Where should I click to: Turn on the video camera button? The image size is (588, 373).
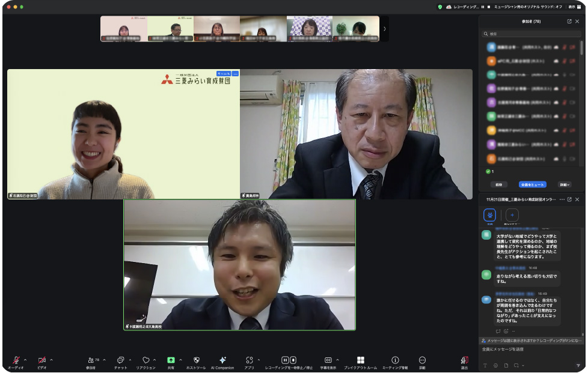[41, 360]
